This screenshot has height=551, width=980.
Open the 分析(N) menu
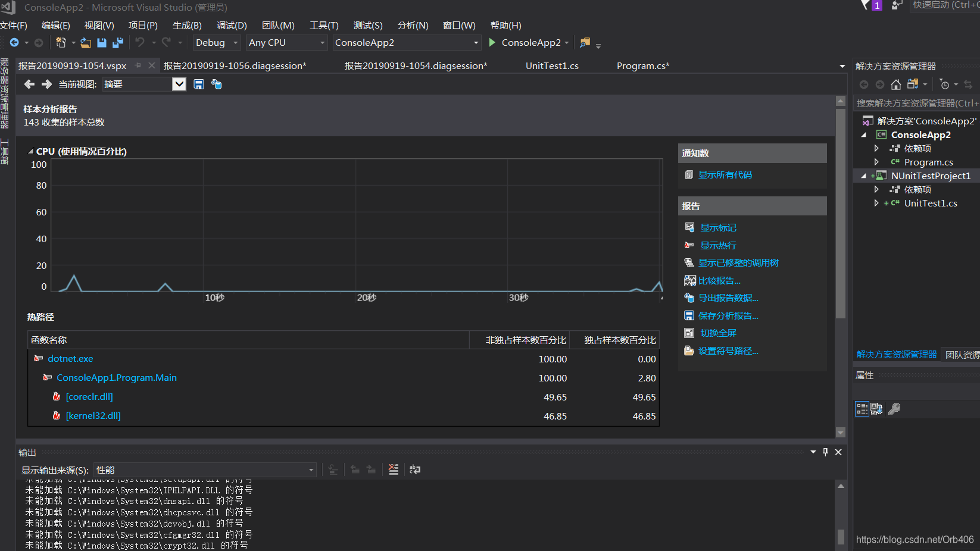click(x=413, y=26)
